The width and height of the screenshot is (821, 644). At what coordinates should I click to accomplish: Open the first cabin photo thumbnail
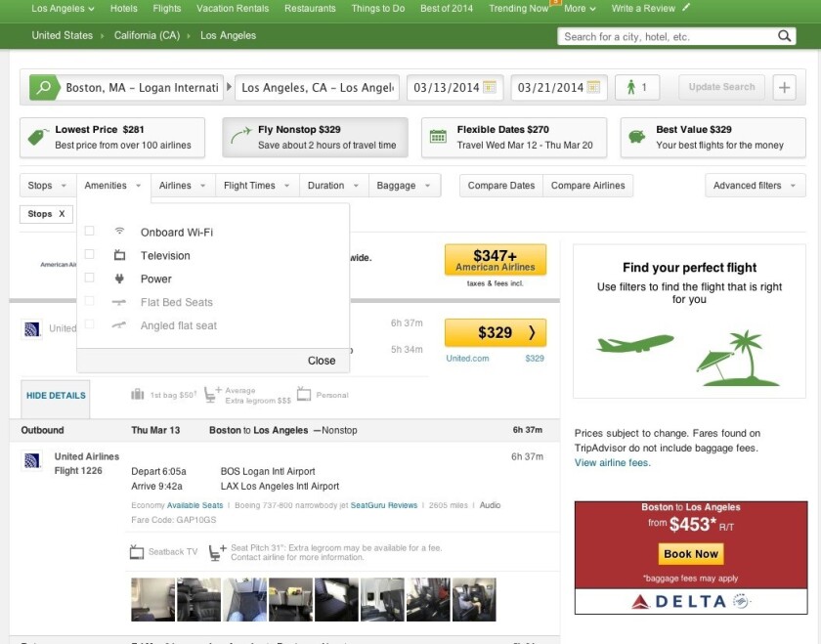pyautogui.click(x=152, y=599)
